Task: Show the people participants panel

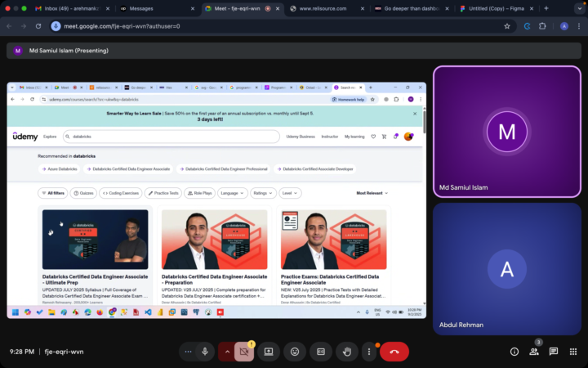Action: pos(533,352)
